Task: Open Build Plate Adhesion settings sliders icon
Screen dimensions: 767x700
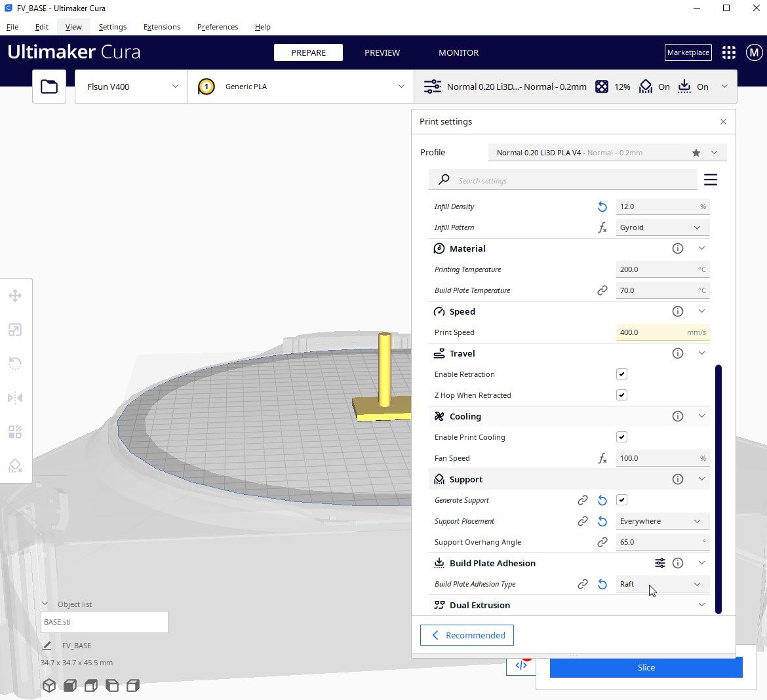Action: tap(660, 563)
